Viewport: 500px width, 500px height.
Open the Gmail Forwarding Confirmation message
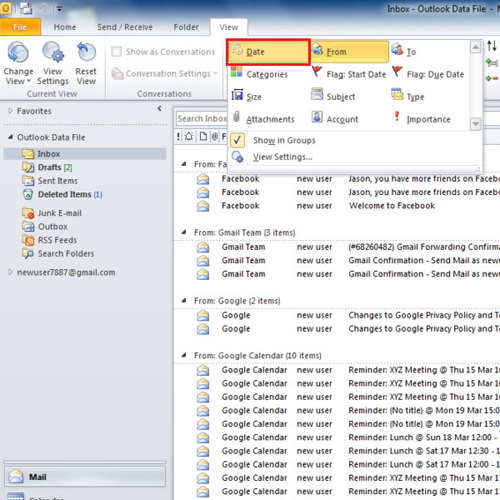coord(347,247)
